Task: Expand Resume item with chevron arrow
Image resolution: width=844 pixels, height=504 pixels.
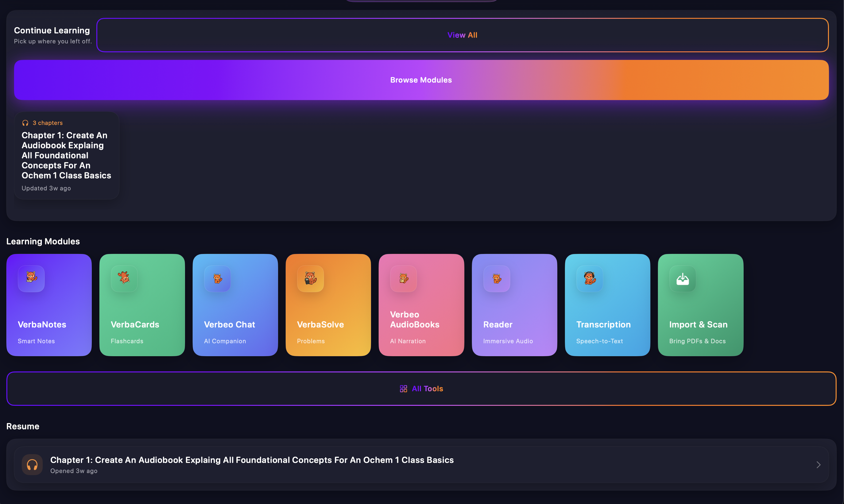Action: point(818,465)
